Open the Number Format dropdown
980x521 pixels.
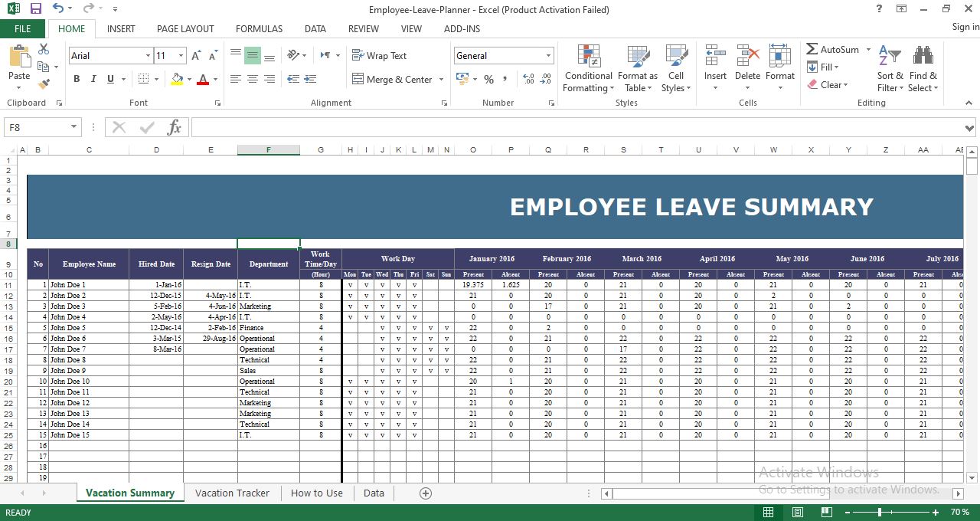[x=548, y=55]
